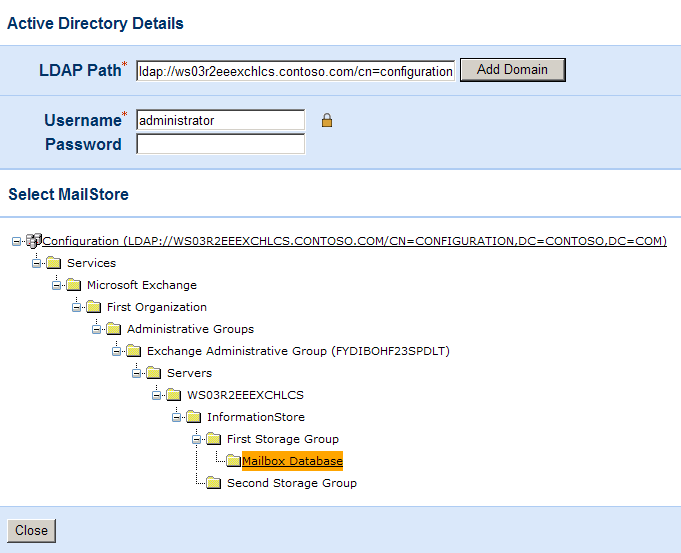Collapse the Exchange Administrative Group node
This screenshot has width=681, height=553.
click(117, 351)
